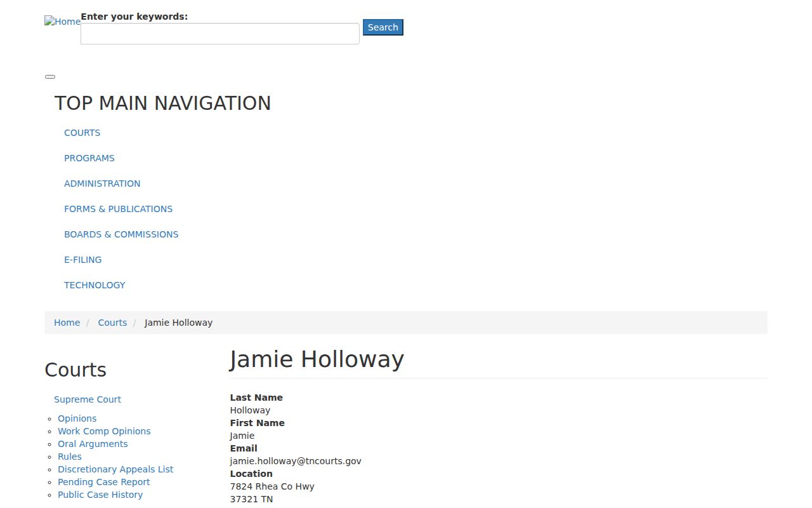The width and height of the screenshot is (812, 508).
Task: Click the Top Main Navigation heading
Action: tap(162, 103)
